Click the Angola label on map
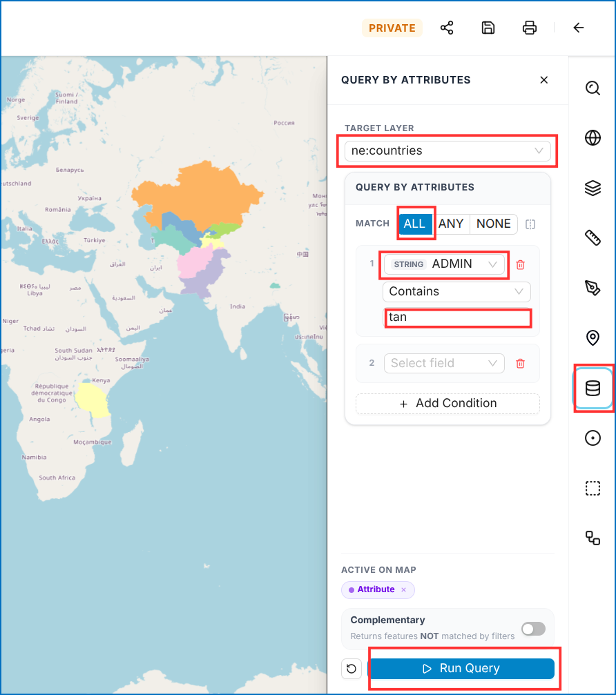Image resolution: width=616 pixels, height=695 pixels. [x=39, y=420]
